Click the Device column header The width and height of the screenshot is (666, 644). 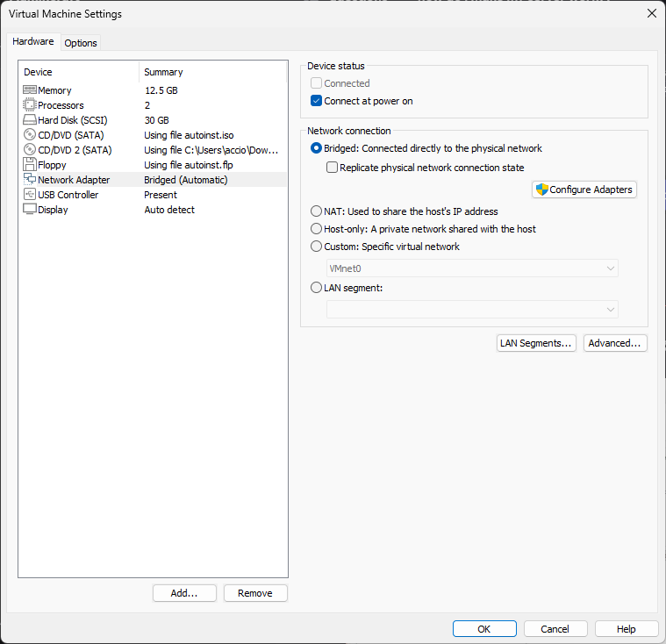pyautogui.click(x=79, y=72)
